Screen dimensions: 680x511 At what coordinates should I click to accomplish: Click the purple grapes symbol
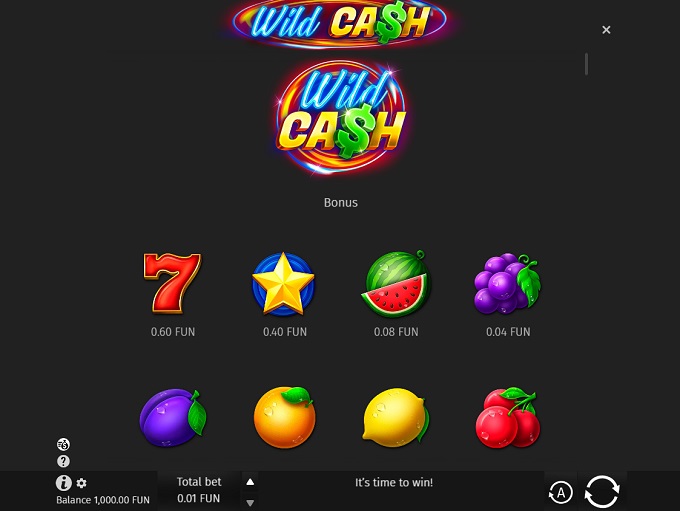(507, 284)
